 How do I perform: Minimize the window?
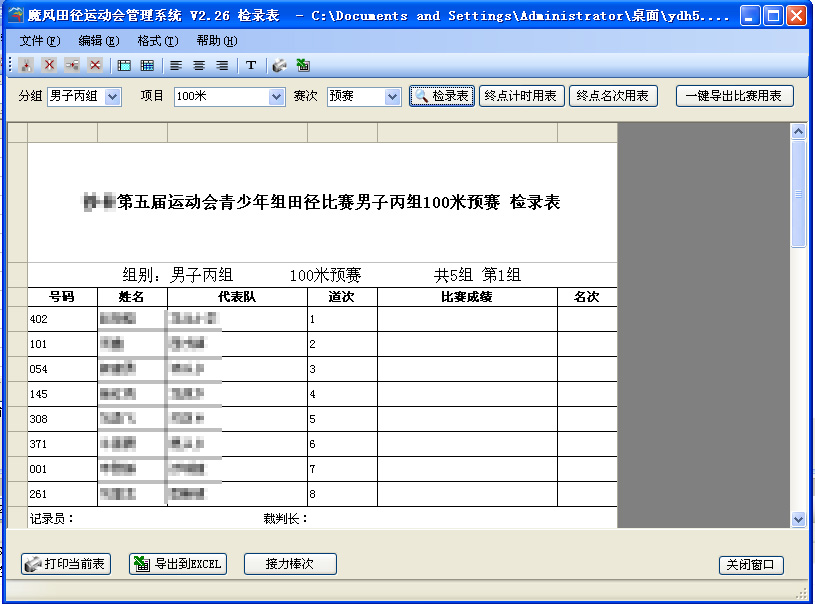tap(750, 16)
